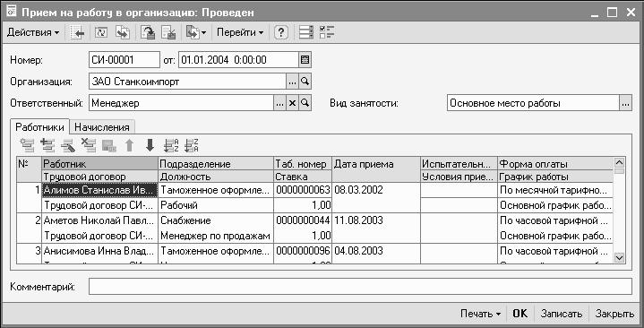Click the date field 01.01.2004
The width and height of the screenshot is (644, 328).
click(x=238, y=60)
